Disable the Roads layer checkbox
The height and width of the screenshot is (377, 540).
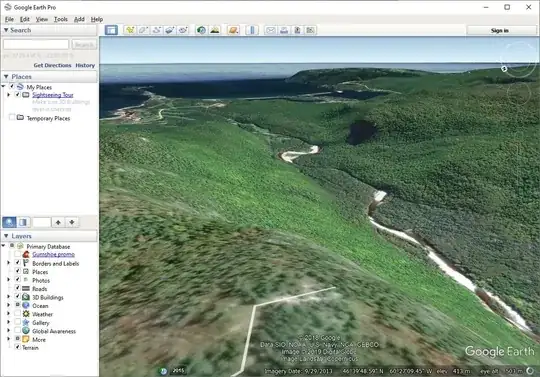pos(18,289)
